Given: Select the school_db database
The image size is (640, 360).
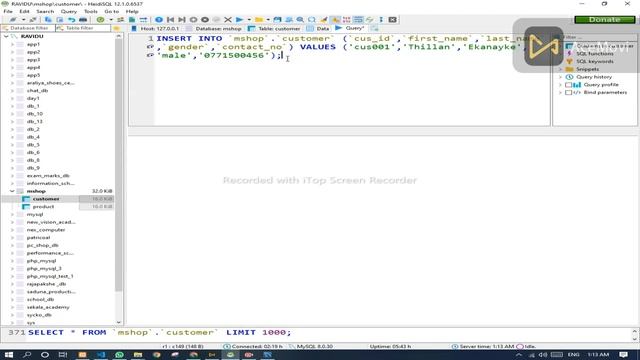Looking at the screenshot, I should (40, 299).
